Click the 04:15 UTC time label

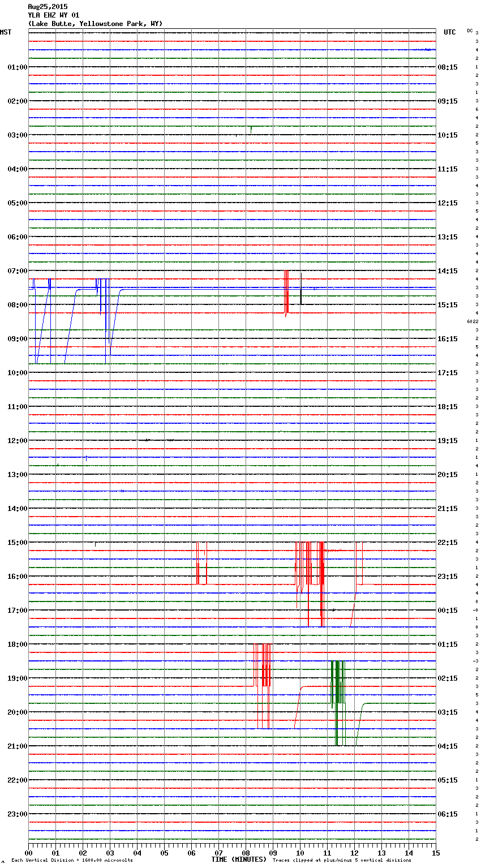(448, 746)
